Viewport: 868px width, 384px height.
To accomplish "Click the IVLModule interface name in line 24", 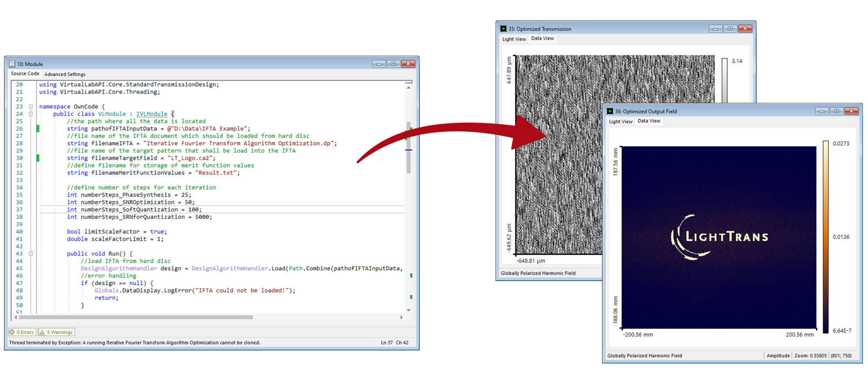I will tap(152, 114).
